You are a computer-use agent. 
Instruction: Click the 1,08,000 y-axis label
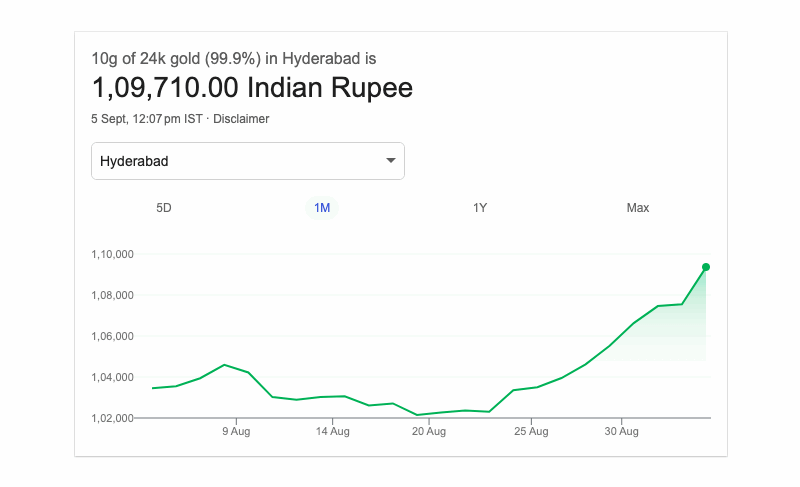tap(112, 295)
